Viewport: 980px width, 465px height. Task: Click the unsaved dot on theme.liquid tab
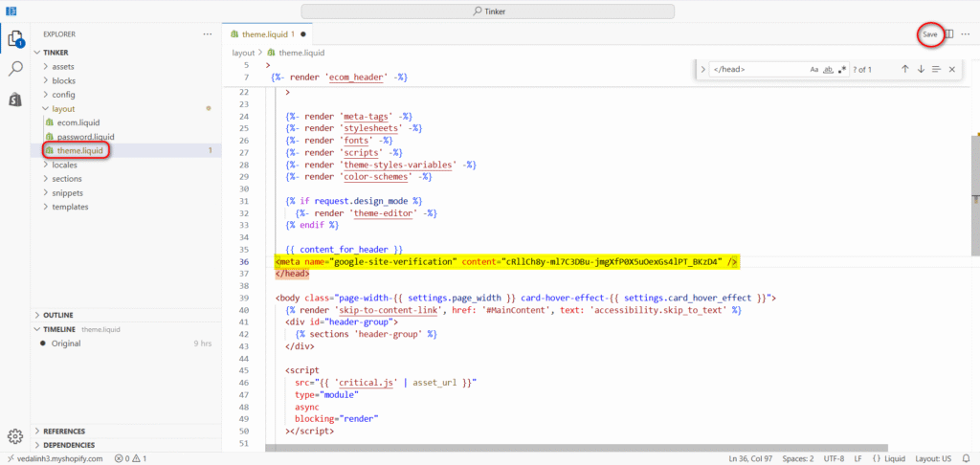click(x=303, y=34)
